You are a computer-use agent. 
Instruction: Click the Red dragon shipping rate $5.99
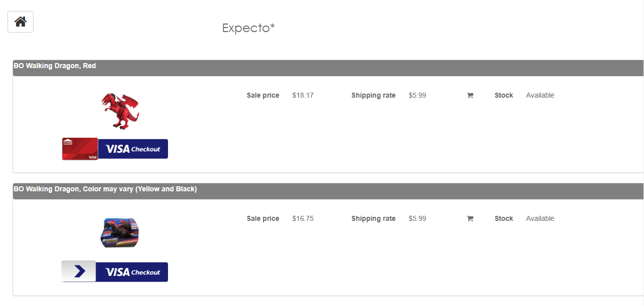pos(417,95)
